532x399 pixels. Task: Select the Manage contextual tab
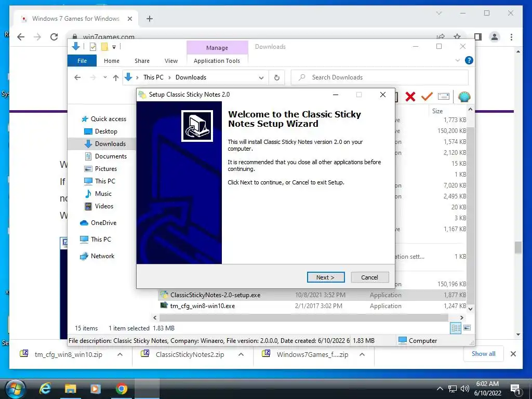[x=217, y=48]
